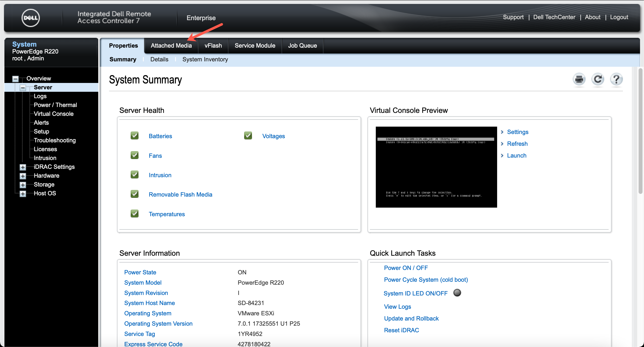The height and width of the screenshot is (347, 644).
Task: Open help with question mark icon
Action: pos(616,80)
